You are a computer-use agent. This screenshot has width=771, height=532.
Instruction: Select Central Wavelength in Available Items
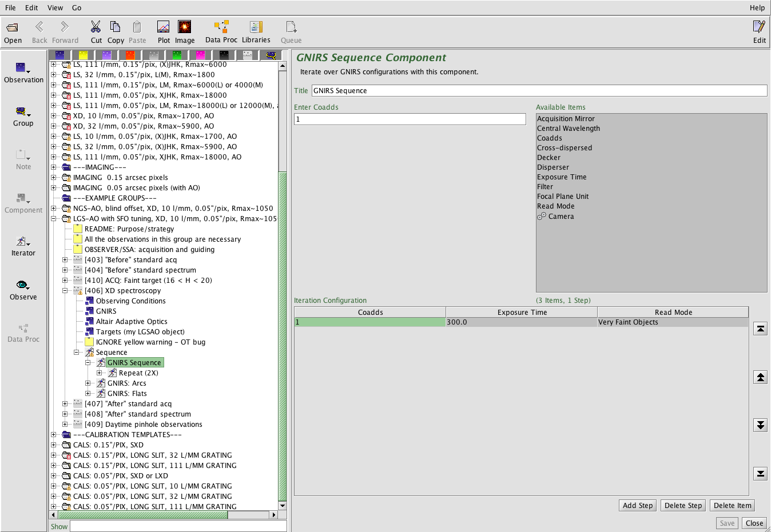click(x=569, y=129)
